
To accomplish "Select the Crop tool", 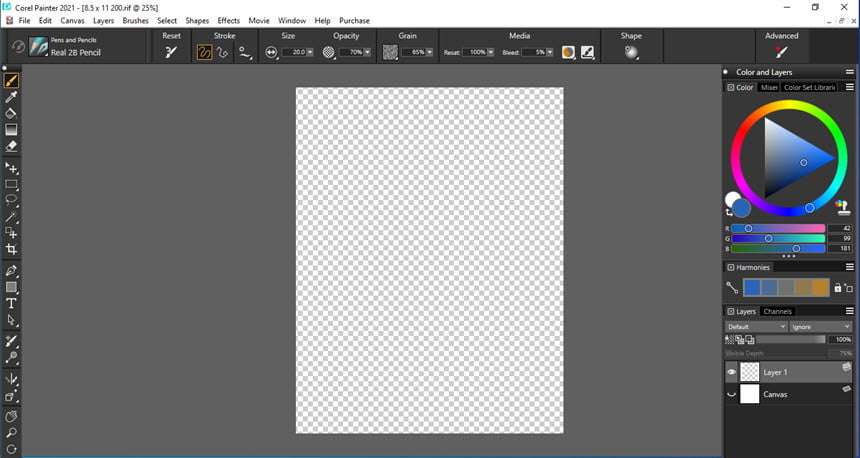I will [12, 249].
